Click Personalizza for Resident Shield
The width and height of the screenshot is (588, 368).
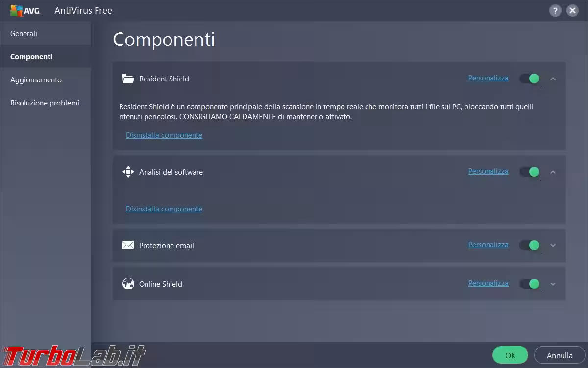(488, 78)
